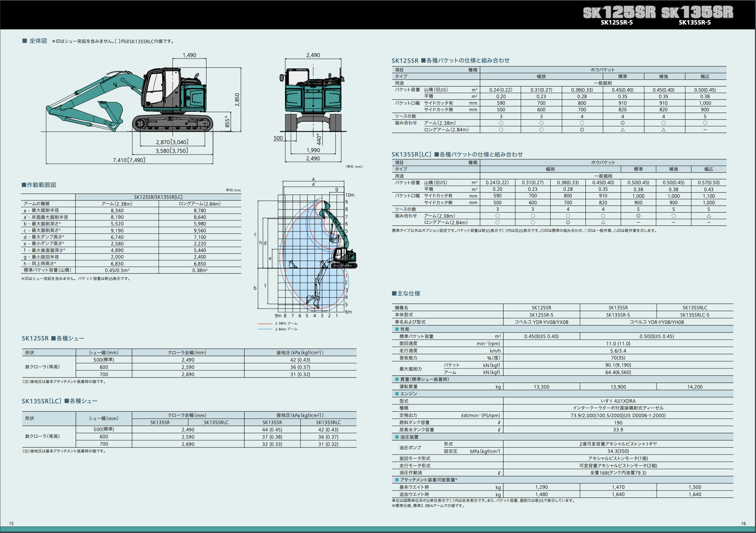Click the excavator side view drawing
Image resolution: width=756 pixels, height=533 pixels.
pyautogui.click(x=130, y=100)
